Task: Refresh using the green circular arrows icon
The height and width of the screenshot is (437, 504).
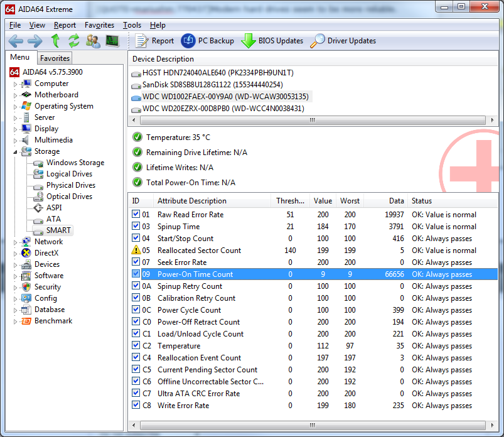Action: click(x=74, y=41)
